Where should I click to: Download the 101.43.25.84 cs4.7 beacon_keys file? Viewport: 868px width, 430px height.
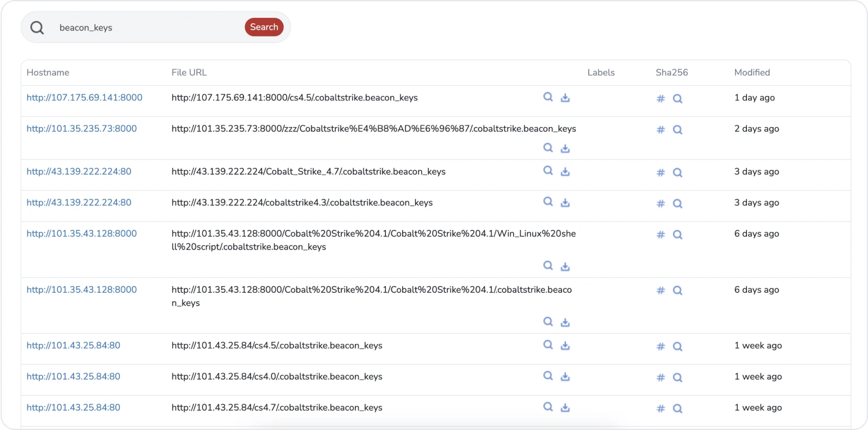[x=565, y=408]
